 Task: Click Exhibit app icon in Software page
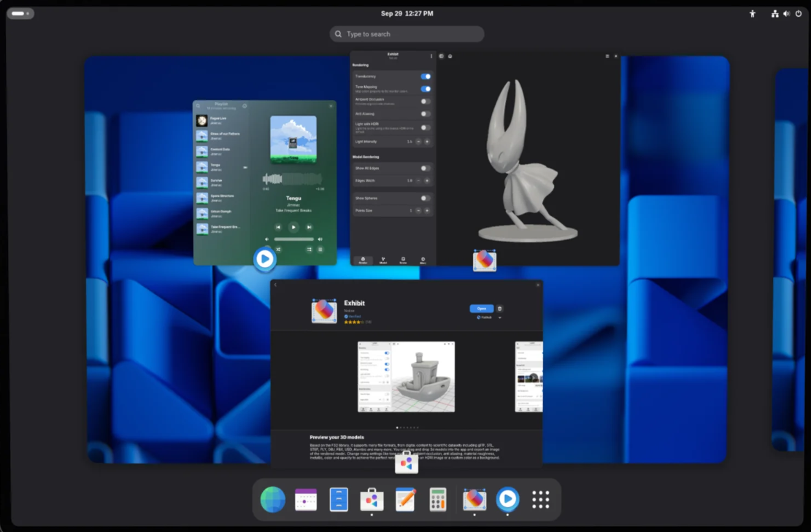[x=324, y=310]
